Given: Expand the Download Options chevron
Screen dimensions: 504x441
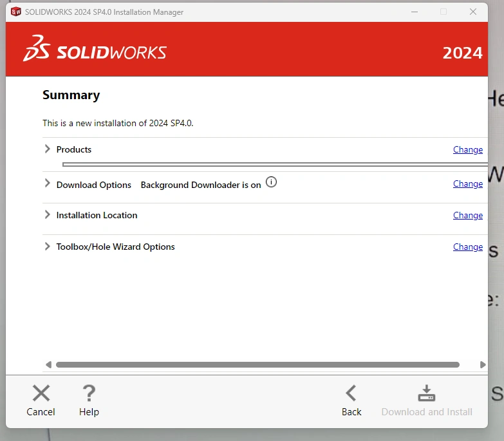Looking at the screenshot, I should (47, 183).
